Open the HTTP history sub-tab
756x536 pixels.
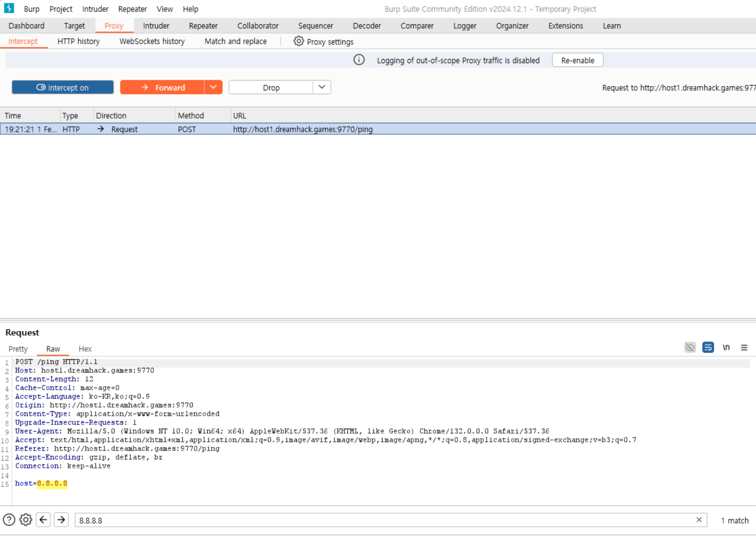79,41
